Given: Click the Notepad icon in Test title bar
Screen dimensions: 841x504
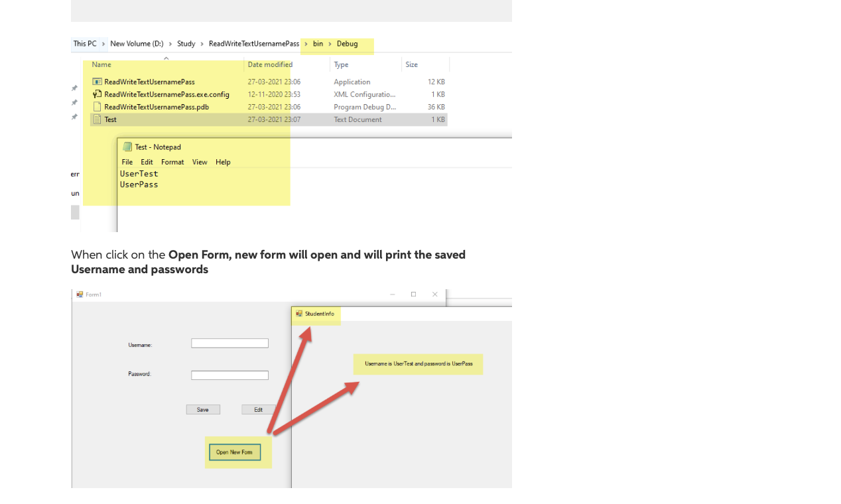Looking at the screenshot, I should click(x=127, y=147).
